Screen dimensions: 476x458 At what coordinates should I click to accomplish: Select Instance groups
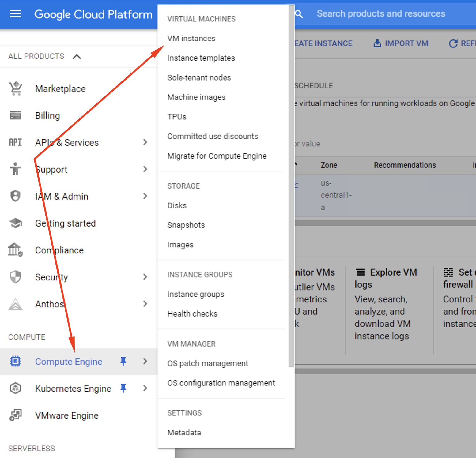point(196,294)
